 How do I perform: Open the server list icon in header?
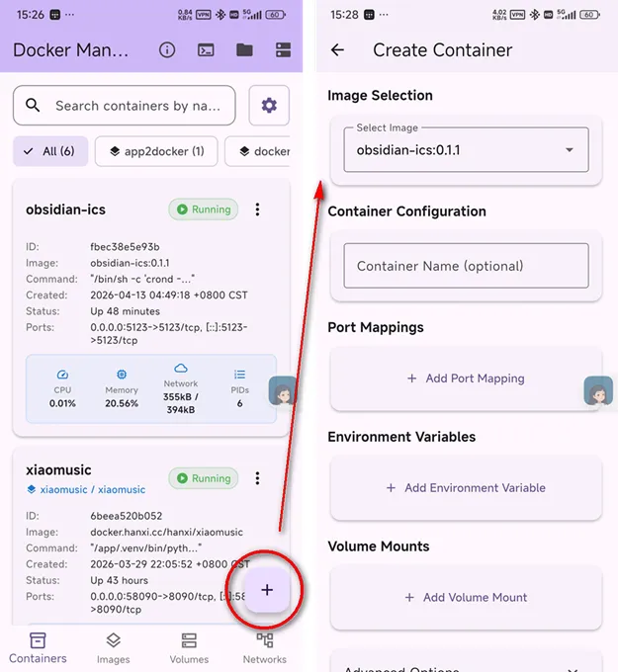click(283, 50)
